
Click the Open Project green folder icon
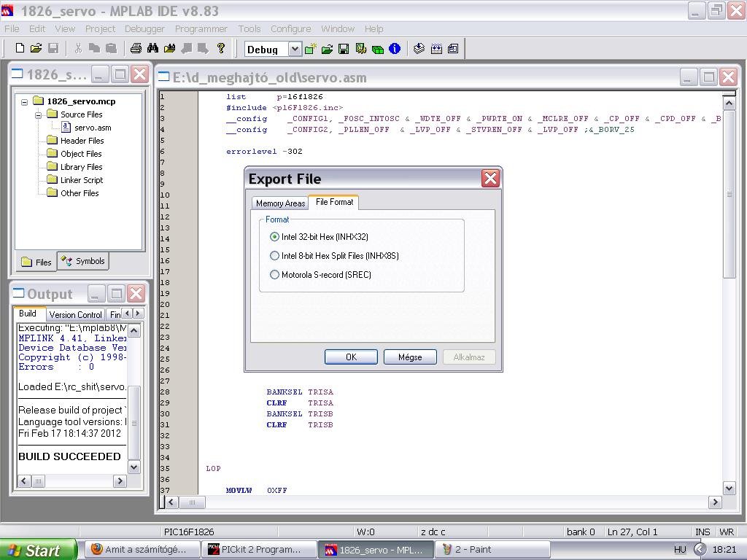(328, 49)
